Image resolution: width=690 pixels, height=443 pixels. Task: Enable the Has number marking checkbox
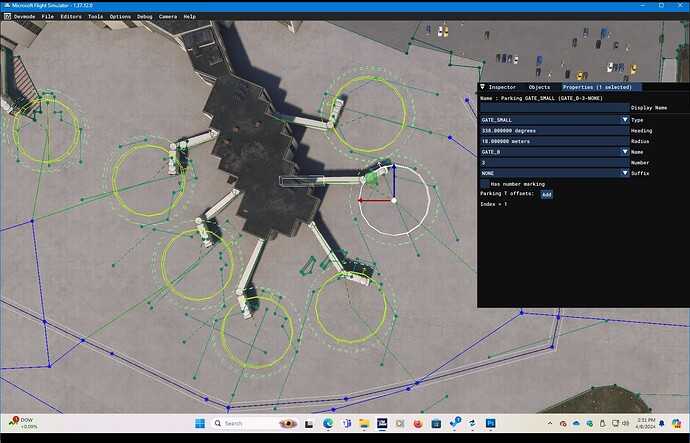point(484,184)
